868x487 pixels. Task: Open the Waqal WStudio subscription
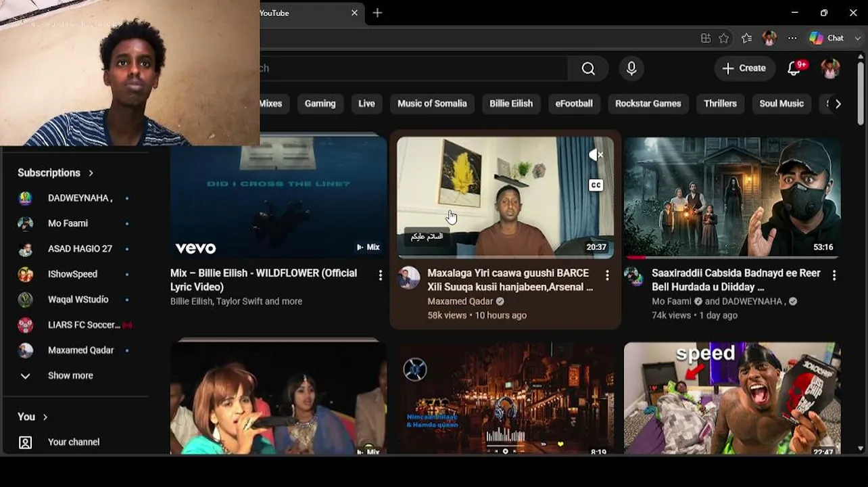coord(74,300)
